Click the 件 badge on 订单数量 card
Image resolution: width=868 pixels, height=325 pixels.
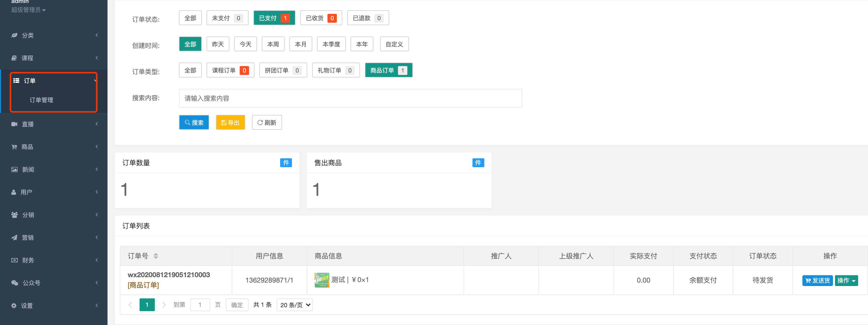[x=286, y=163]
